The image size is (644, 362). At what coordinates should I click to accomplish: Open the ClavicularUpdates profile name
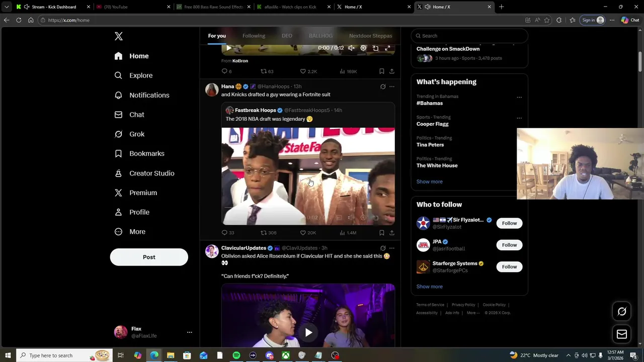pos(244,248)
